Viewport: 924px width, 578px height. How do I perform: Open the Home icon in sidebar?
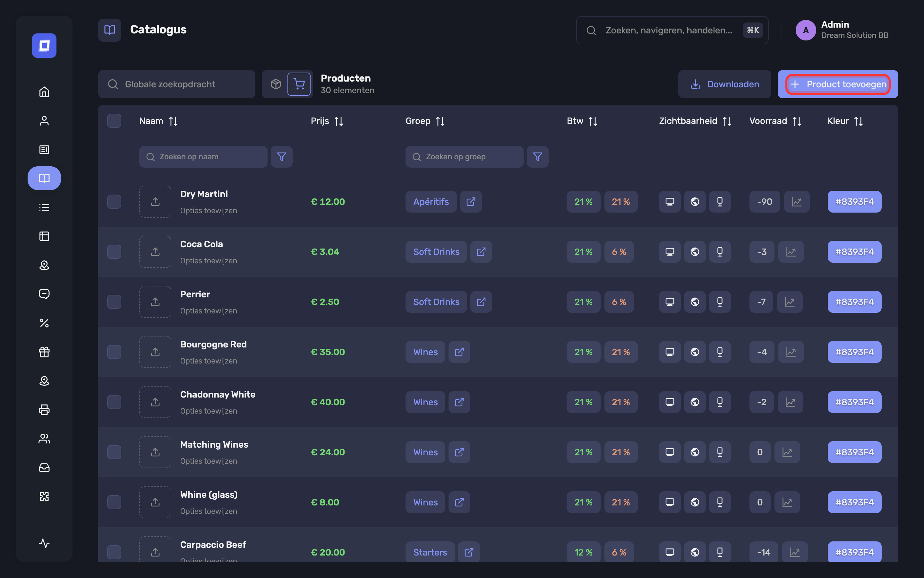coord(44,92)
